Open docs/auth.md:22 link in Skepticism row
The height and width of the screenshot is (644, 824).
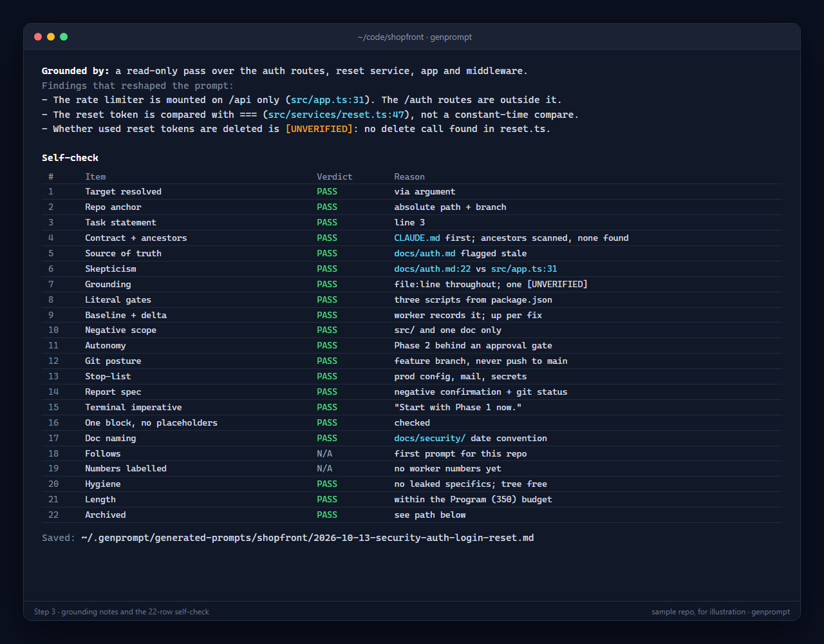(x=433, y=269)
